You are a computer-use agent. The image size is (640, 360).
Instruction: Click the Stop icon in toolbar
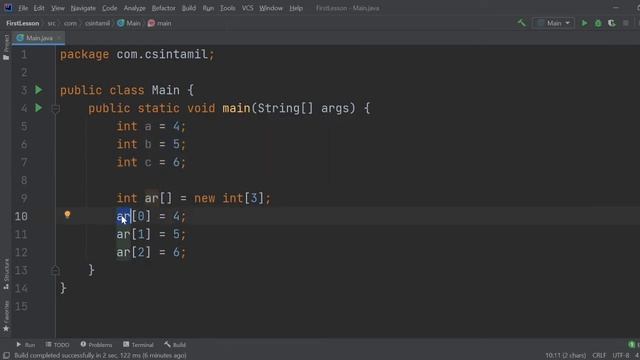pyautogui.click(x=625, y=23)
